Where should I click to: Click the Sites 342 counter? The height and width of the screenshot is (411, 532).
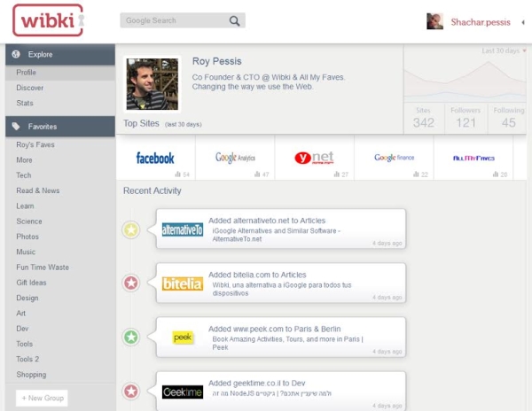pyautogui.click(x=424, y=118)
